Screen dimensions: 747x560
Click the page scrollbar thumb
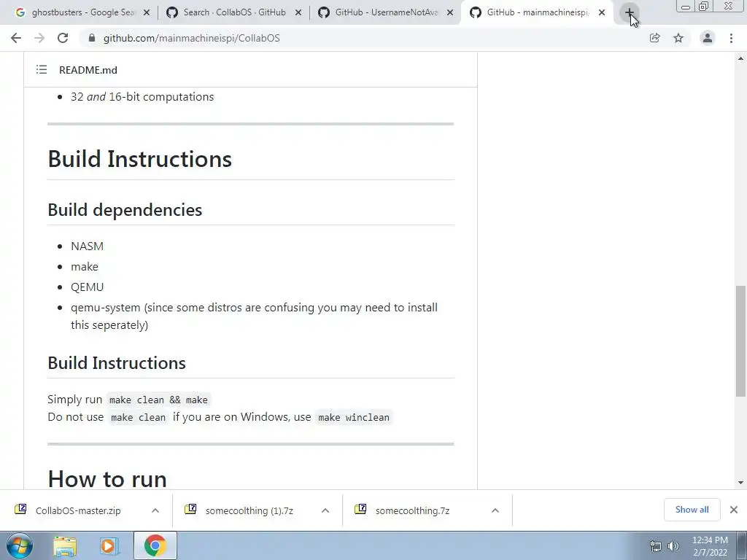740,341
